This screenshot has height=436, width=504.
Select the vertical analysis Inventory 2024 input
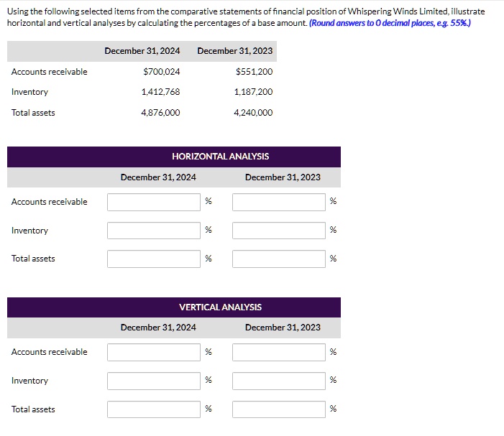[154, 381]
